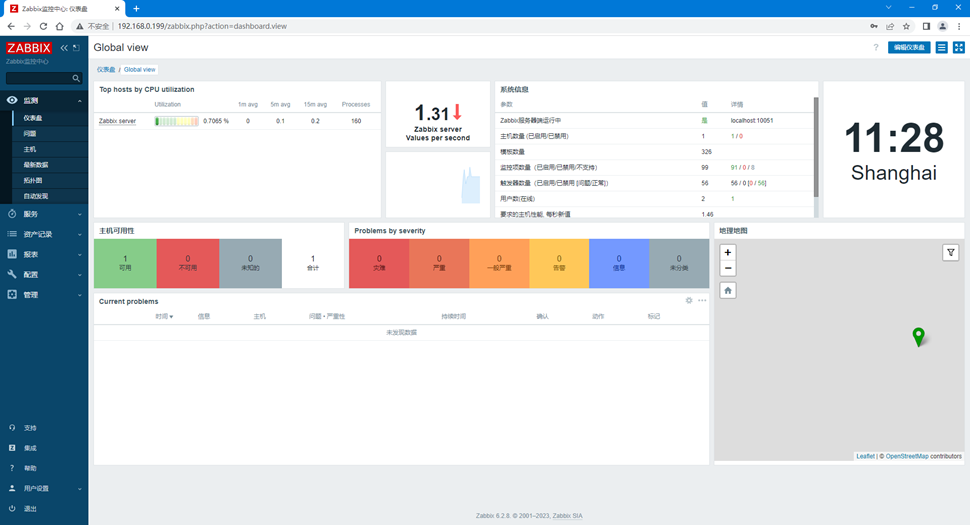Click the 编辑仪表盘 edit dashboard button
Viewport: 970px width, 525px height.
point(909,48)
